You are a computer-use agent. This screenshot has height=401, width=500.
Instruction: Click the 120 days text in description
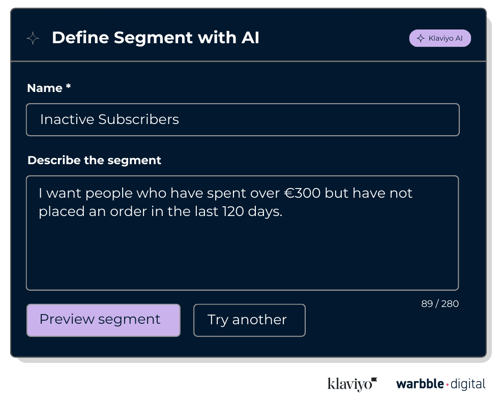(252, 211)
